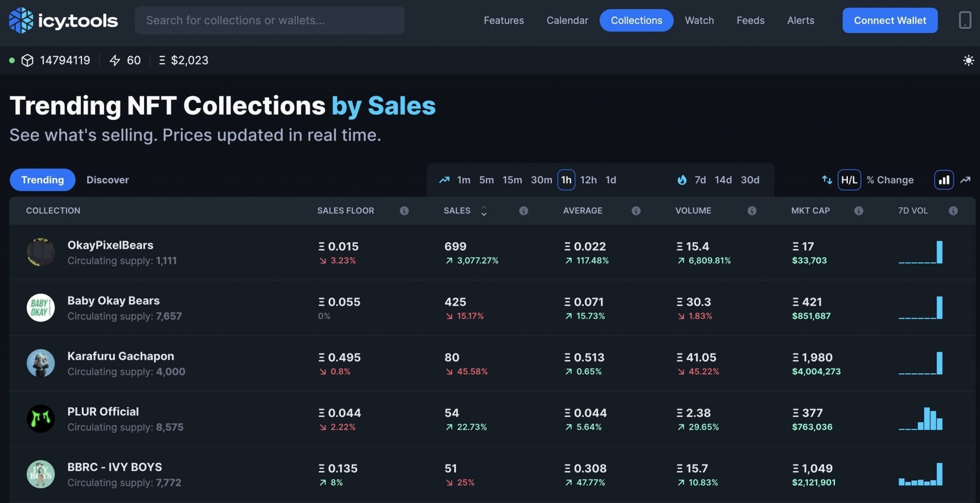Click the flame hot-period icon
The image size is (980, 503).
[x=682, y=180]
